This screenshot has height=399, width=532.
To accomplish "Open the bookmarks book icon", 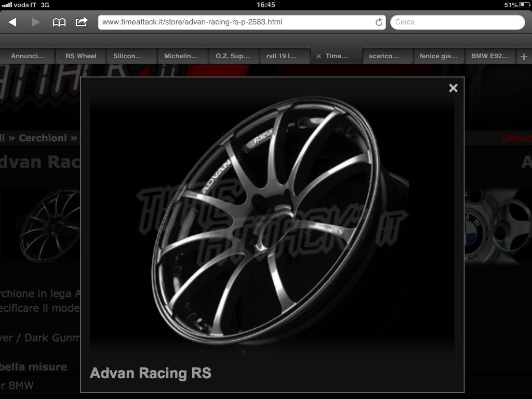I will tap(59, 22).
